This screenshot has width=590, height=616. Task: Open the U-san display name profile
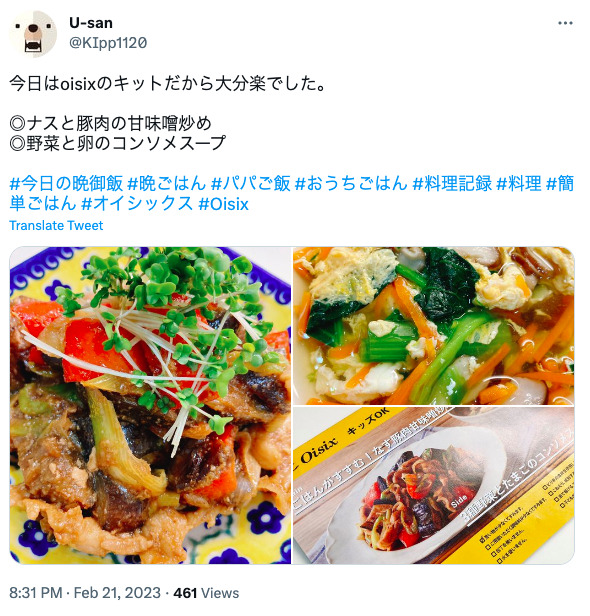point(91,23)
